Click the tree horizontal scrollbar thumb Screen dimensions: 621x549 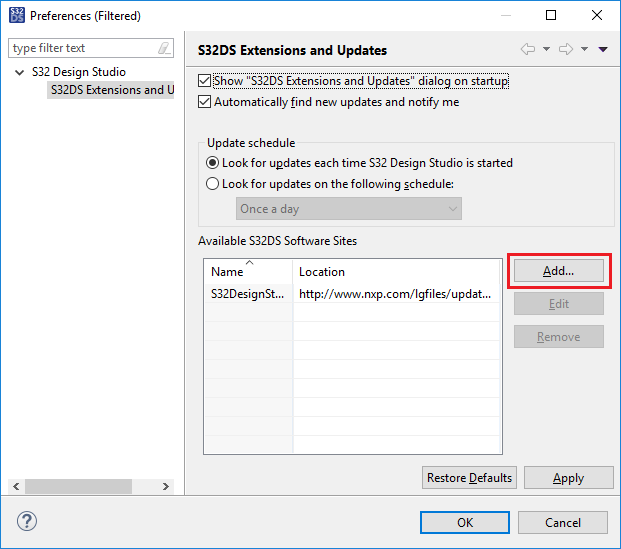click(x=78, y=486)
